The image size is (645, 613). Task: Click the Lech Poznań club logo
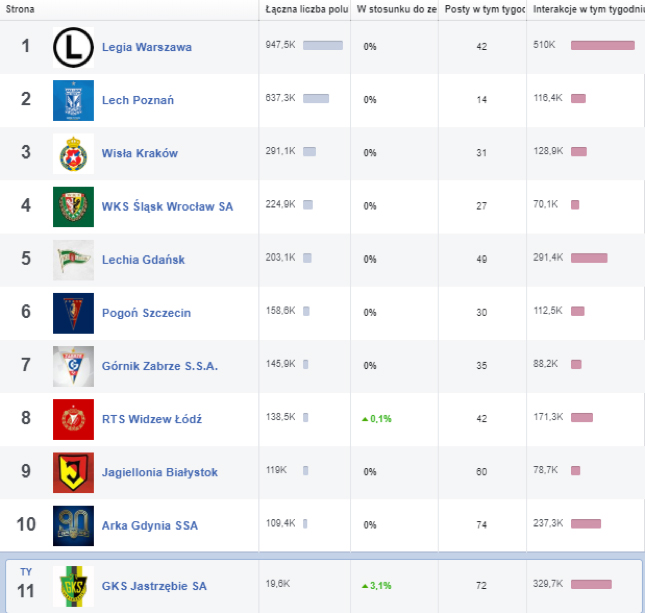pos(73,100)
